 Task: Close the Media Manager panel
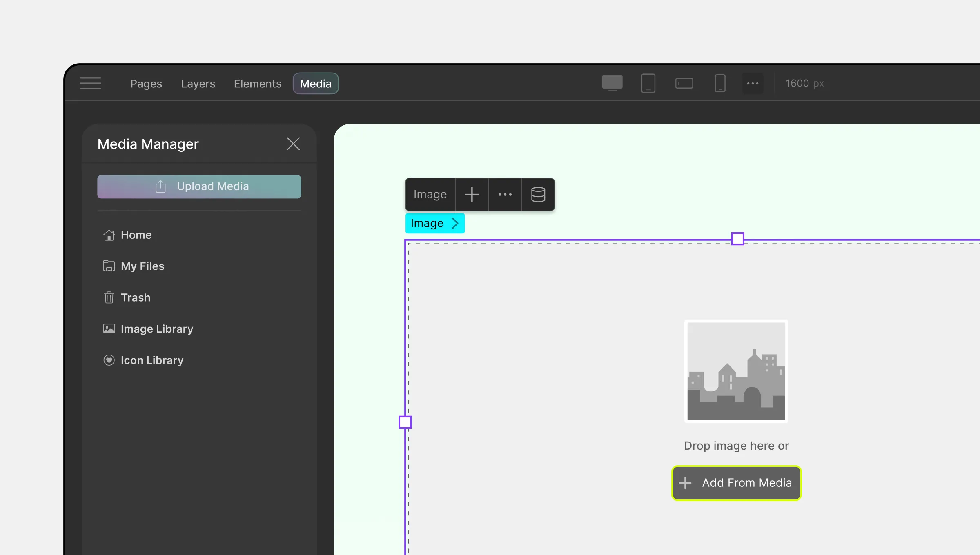click(293, 143)
